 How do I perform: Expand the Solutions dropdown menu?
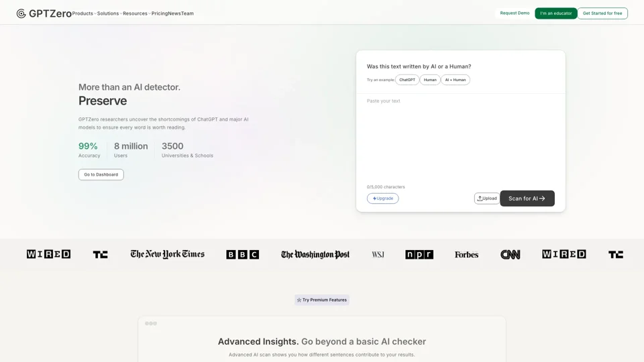click(109, 13)
